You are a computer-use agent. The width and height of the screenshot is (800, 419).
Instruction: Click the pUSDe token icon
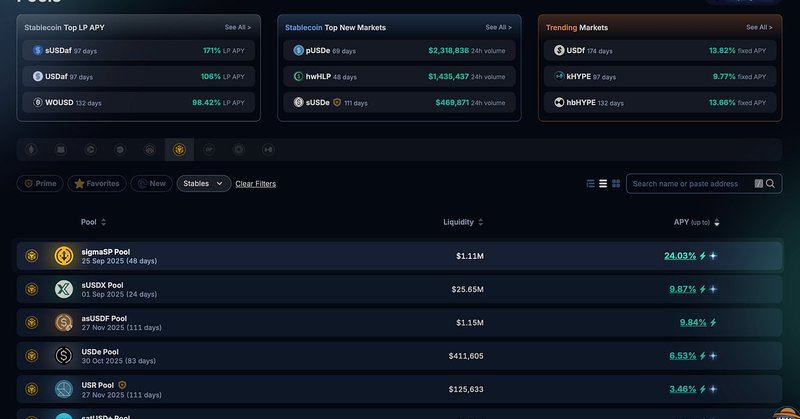click(x=298, y=51)
